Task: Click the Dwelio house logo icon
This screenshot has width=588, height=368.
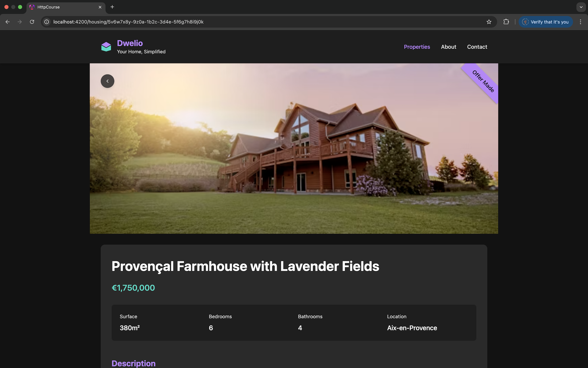Action: (106, 47)
